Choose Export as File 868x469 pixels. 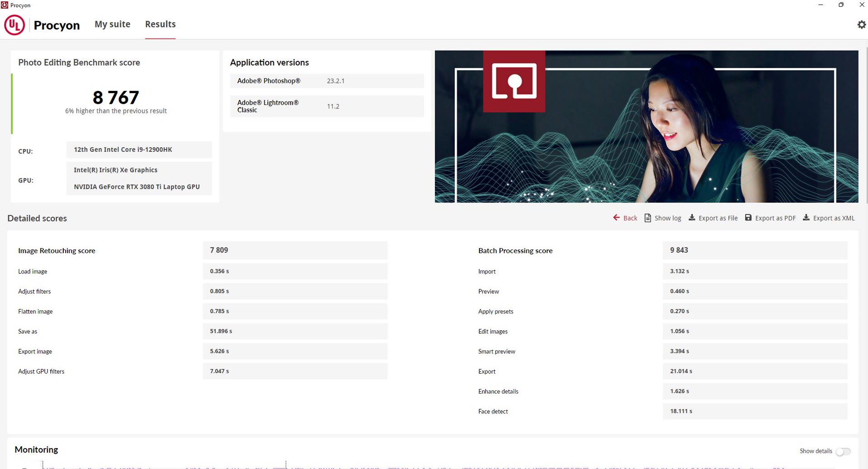tap(718, 218)
